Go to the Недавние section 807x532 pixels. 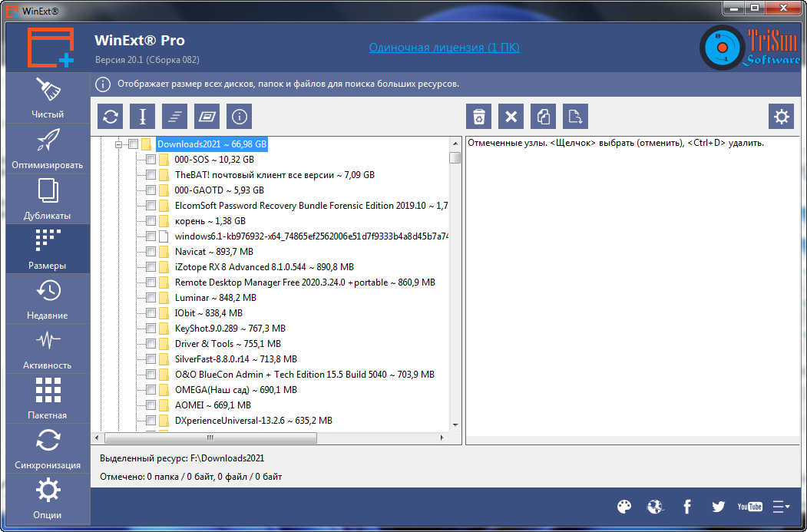[x=48, y=299]
